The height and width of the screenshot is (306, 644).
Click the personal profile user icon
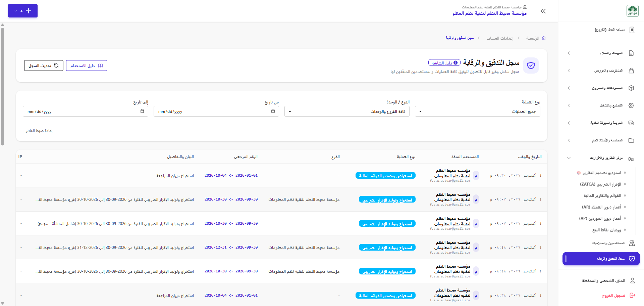coord(633,280)
